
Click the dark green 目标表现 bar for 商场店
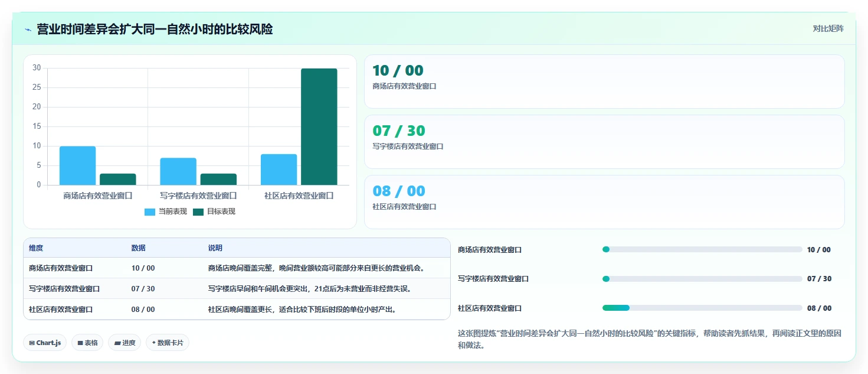coord(118,179)
